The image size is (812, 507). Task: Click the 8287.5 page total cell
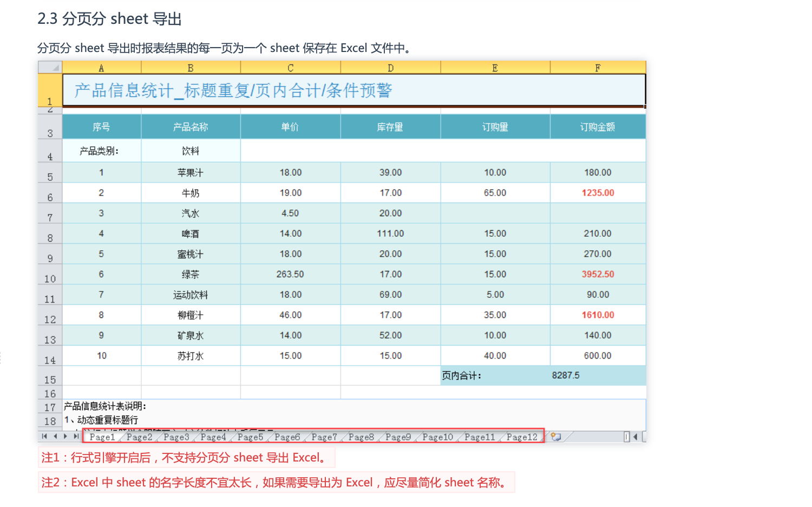click(598, 375)
